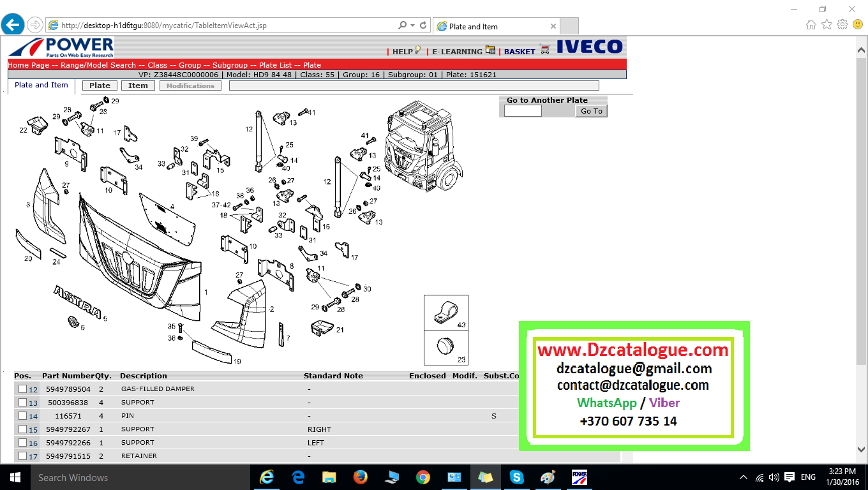Tick the checkbox for position 17
Image resolution: width=868 pixels, height=490 pixels.
(x=22, y=456)
